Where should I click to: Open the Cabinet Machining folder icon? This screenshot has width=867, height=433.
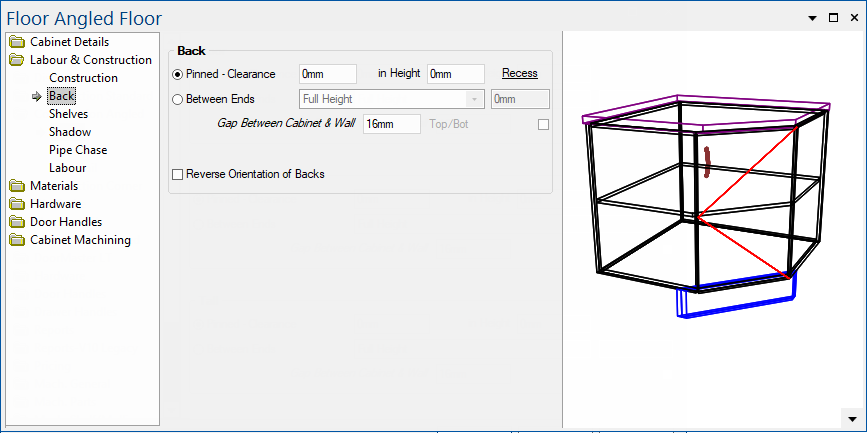[x=17, y=240]
